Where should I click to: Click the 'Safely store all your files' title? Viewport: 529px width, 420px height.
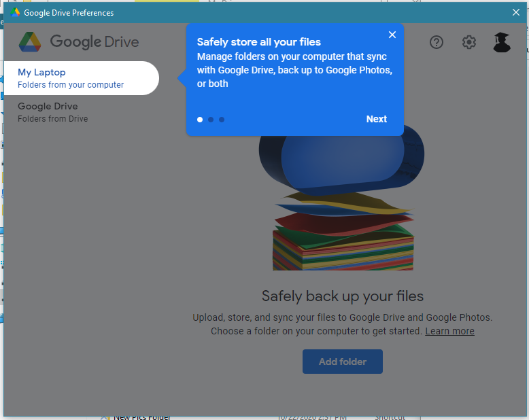[259, 42]
